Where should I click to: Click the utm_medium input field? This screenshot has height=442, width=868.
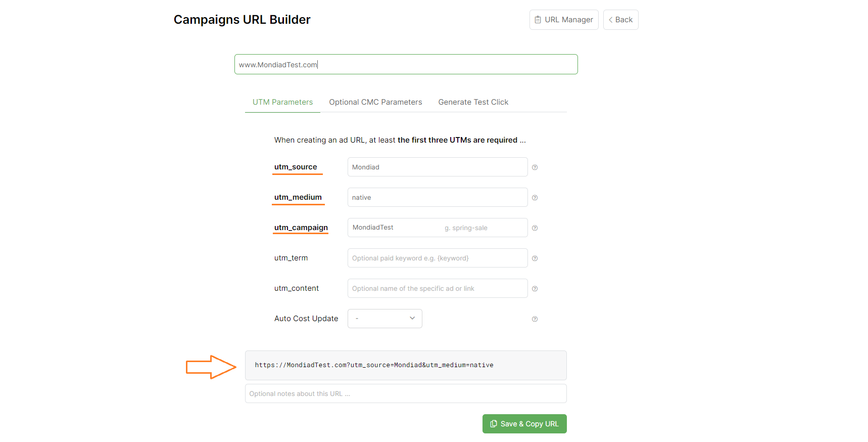click(x=437, y=198)
